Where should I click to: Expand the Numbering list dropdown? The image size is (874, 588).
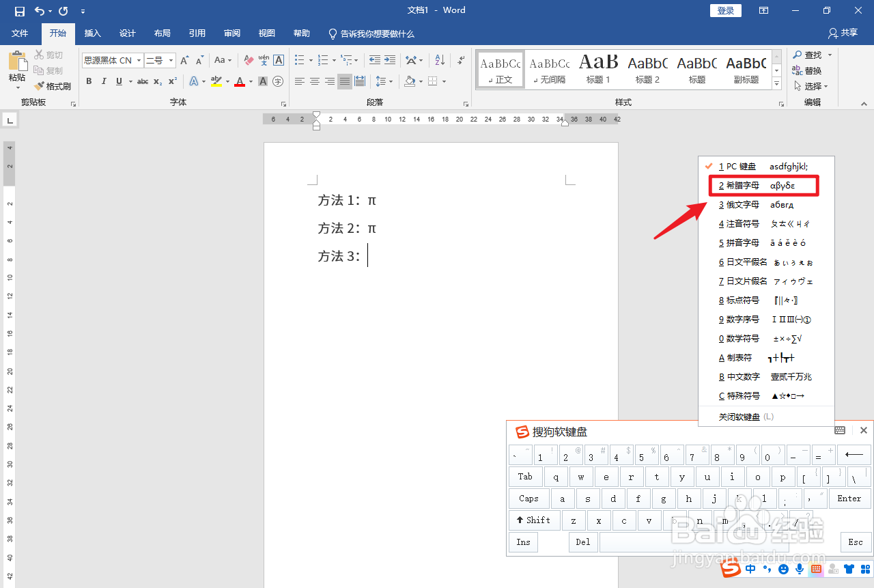point(335,60)
